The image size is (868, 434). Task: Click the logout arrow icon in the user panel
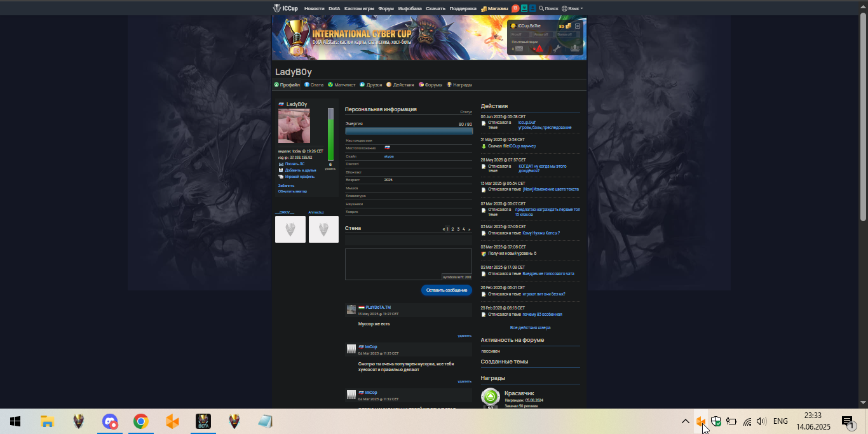pos(578,26)
